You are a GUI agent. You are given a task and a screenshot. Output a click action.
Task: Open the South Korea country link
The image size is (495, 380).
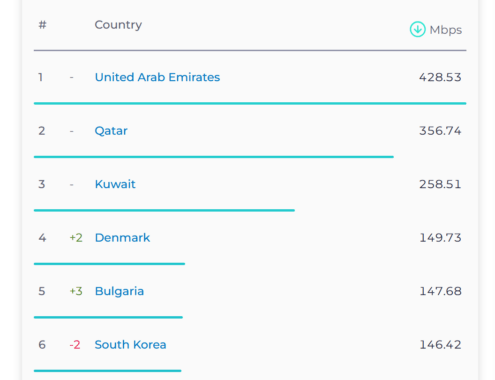(130, 345)
